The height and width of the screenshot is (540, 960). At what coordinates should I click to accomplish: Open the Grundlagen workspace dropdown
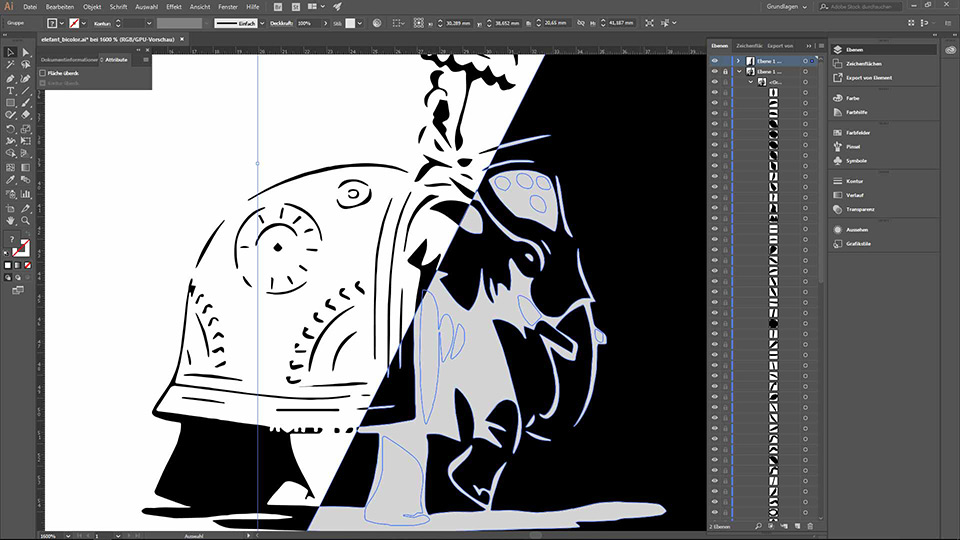(x=787, y=7)
